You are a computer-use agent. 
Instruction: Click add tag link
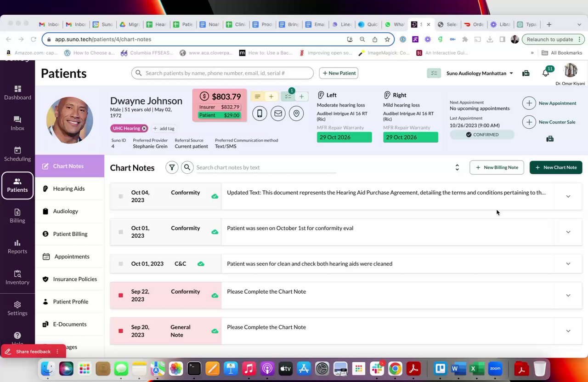point(164,129)
